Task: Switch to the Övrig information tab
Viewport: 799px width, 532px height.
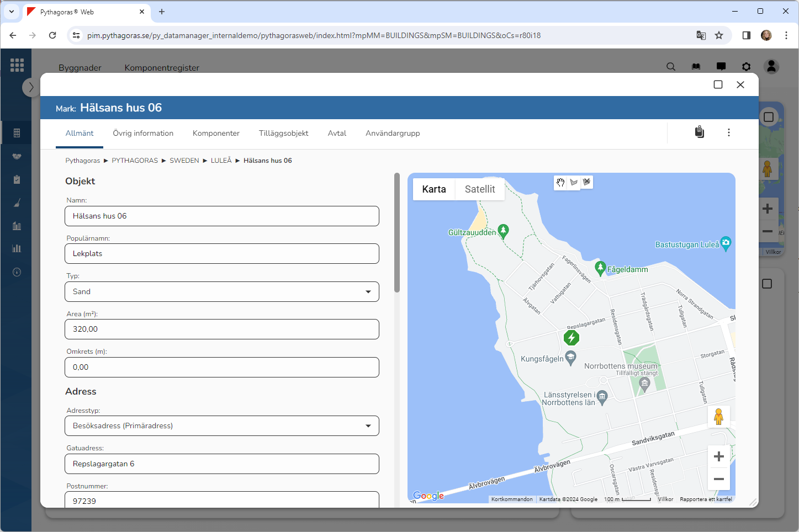Action: tap(143, 134)
